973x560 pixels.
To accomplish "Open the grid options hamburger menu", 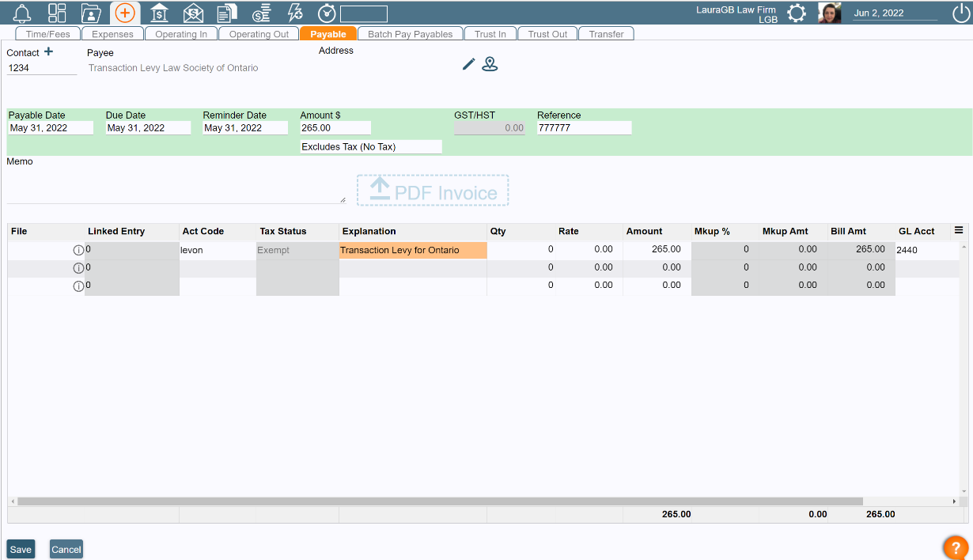I will coord(959,230).
